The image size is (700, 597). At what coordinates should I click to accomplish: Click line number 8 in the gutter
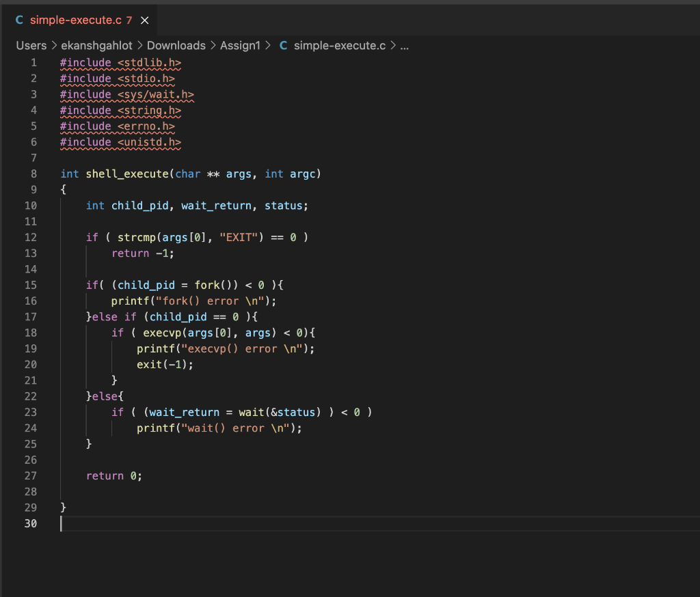click(x=33, y=173)
